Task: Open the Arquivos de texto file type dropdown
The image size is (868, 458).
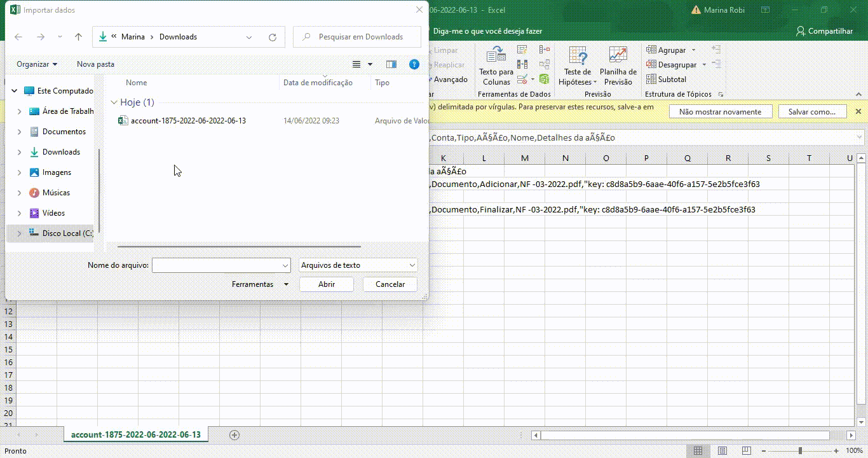Action: [358, 265]
